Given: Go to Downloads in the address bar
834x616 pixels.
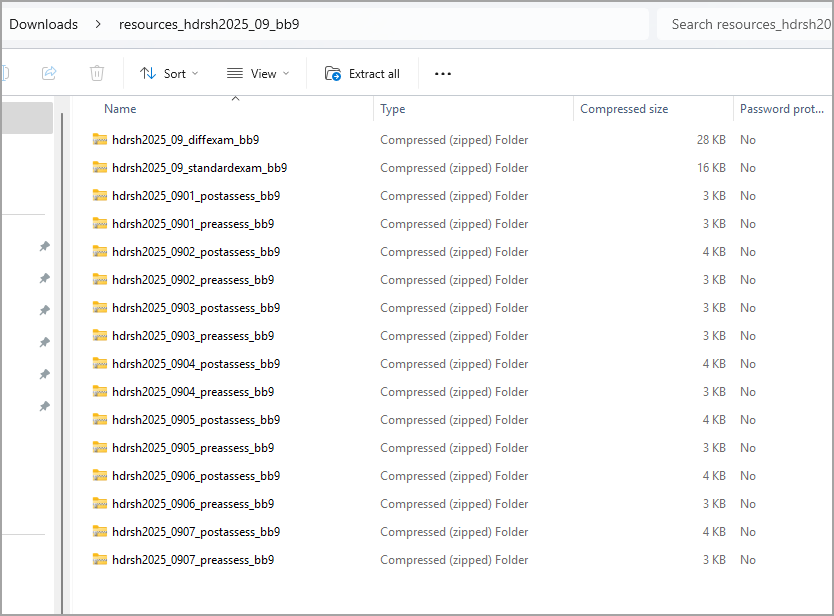Looking at the screenshot, I should (44, 24).
